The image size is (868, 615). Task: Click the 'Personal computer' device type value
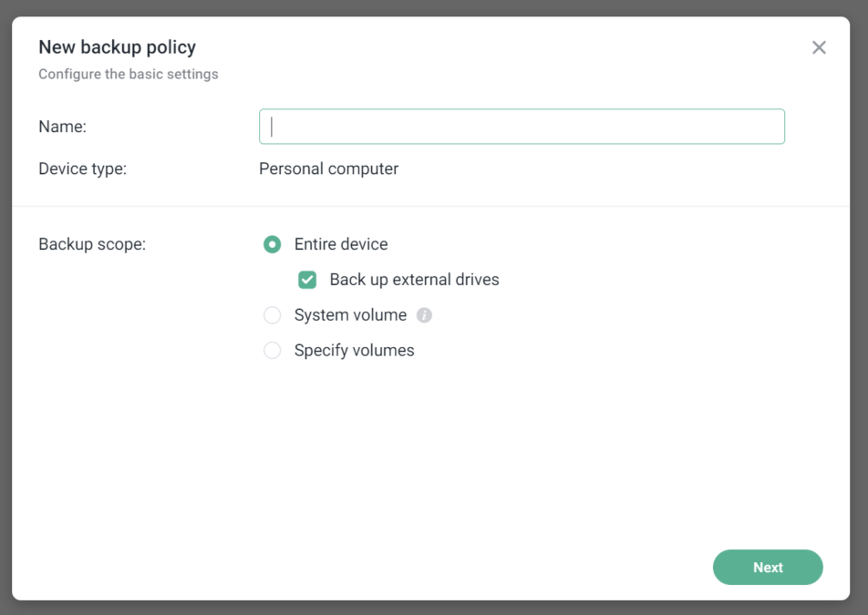328,169
